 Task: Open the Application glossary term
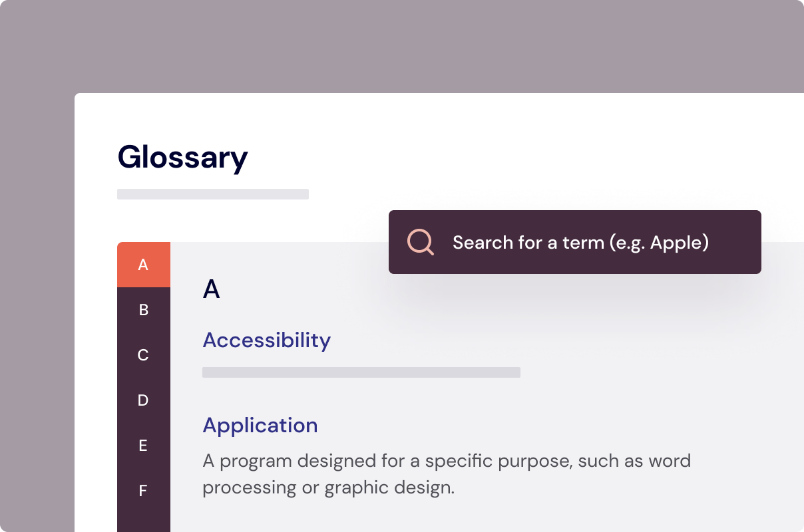coord(260,425)
